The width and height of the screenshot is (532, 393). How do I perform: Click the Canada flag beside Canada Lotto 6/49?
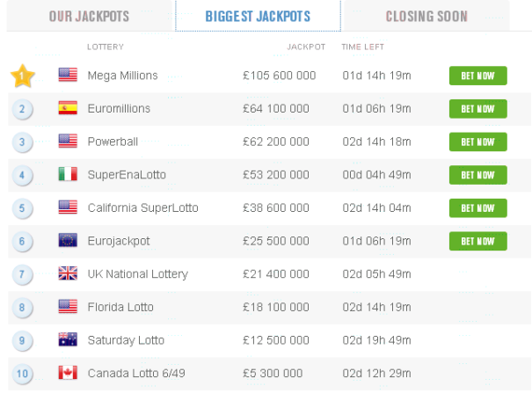68,373
